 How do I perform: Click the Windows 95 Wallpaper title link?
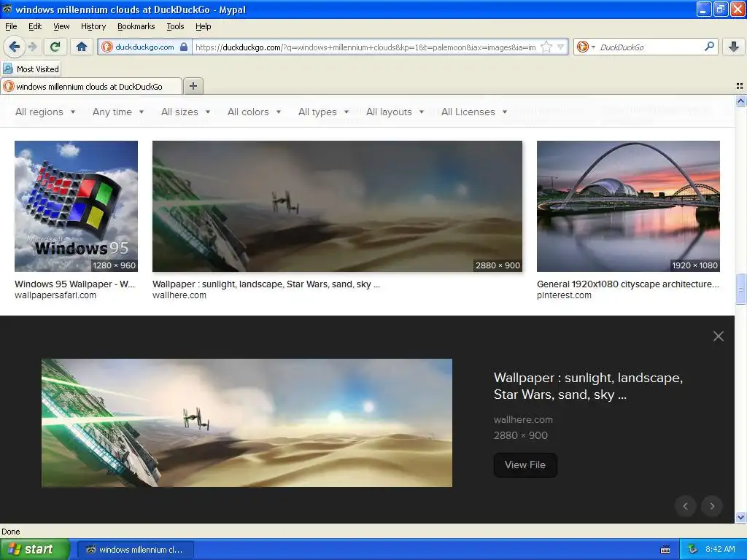[x=75, y=284]
